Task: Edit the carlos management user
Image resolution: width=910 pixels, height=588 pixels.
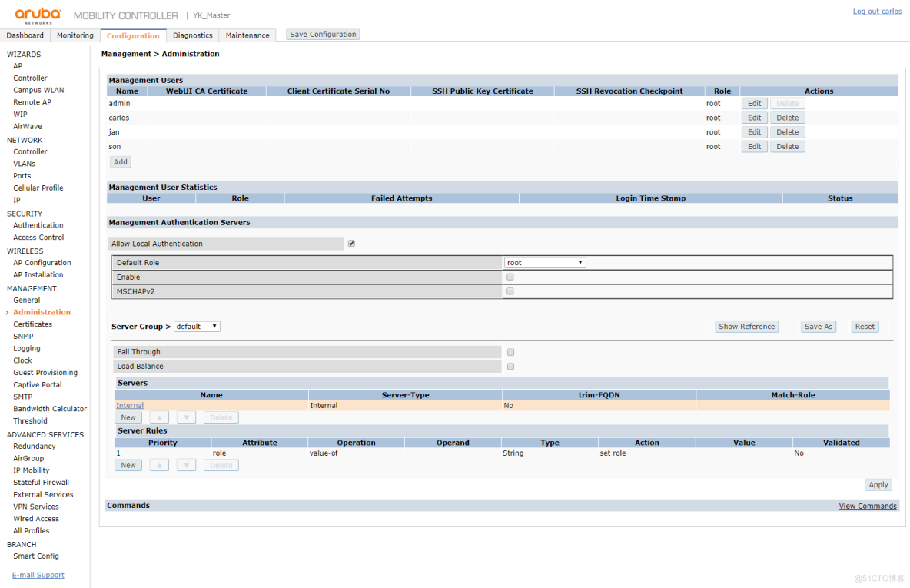Action: 754,118
